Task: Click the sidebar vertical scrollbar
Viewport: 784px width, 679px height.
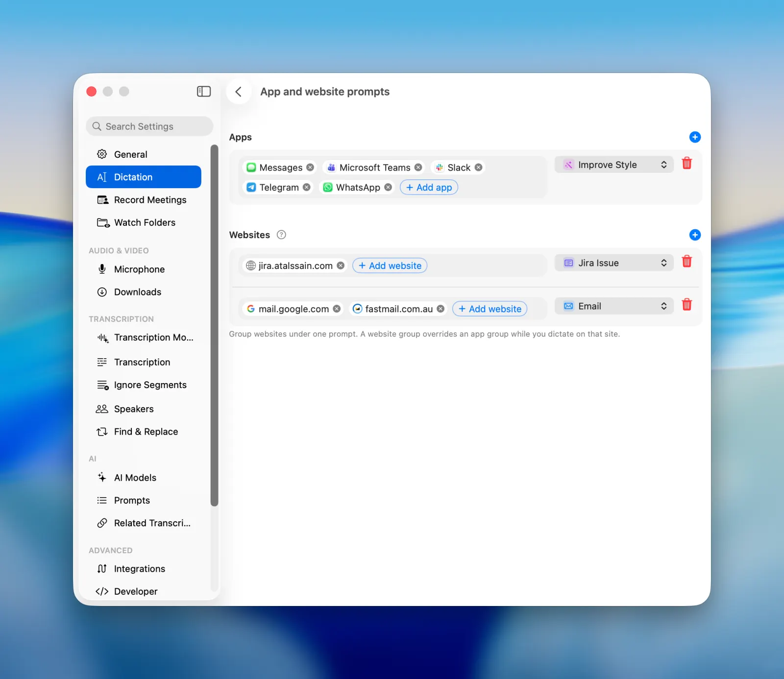Action: (214, 325)
